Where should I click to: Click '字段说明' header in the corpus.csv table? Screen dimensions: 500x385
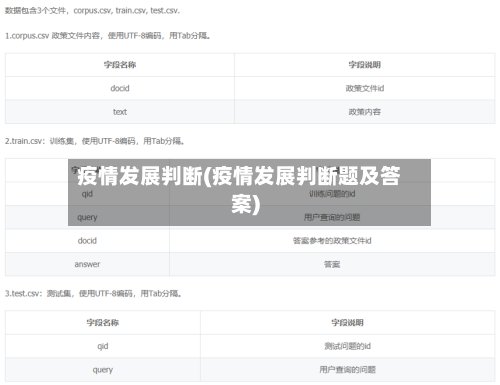[x=365, y=65]
